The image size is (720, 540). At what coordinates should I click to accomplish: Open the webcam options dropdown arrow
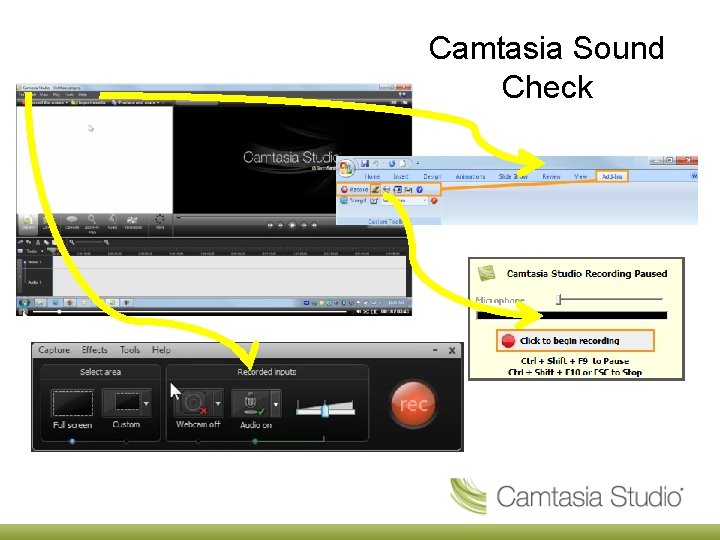click(218, 404)
